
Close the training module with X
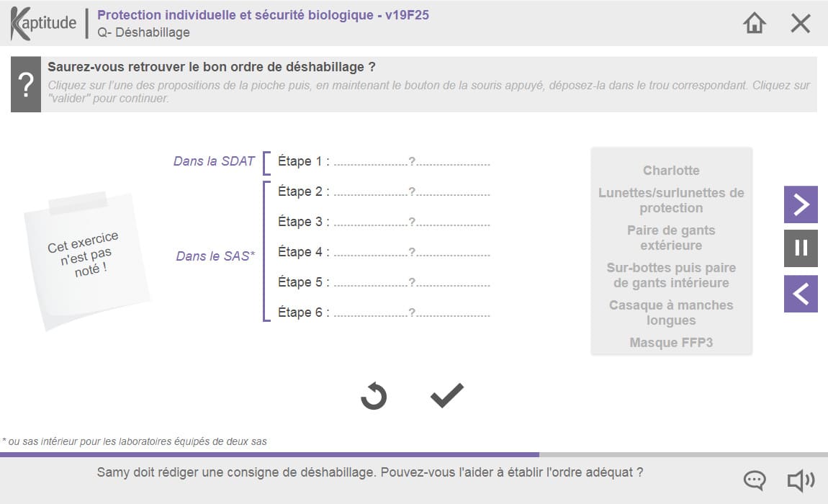point(801,23)
